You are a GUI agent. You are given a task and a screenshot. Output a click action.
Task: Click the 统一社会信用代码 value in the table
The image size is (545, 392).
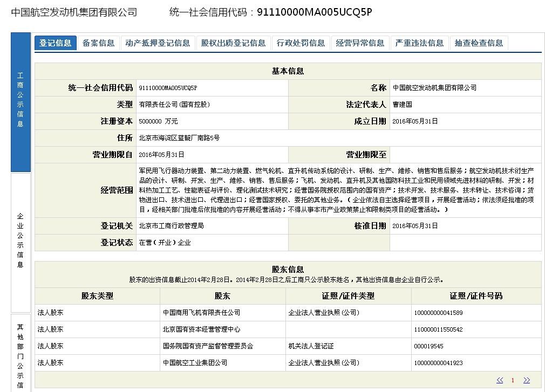click(168, 88)
